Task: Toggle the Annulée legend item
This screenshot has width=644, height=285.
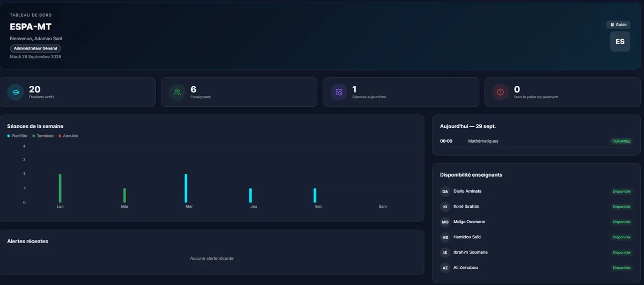Action: click(x=68, y=136)
